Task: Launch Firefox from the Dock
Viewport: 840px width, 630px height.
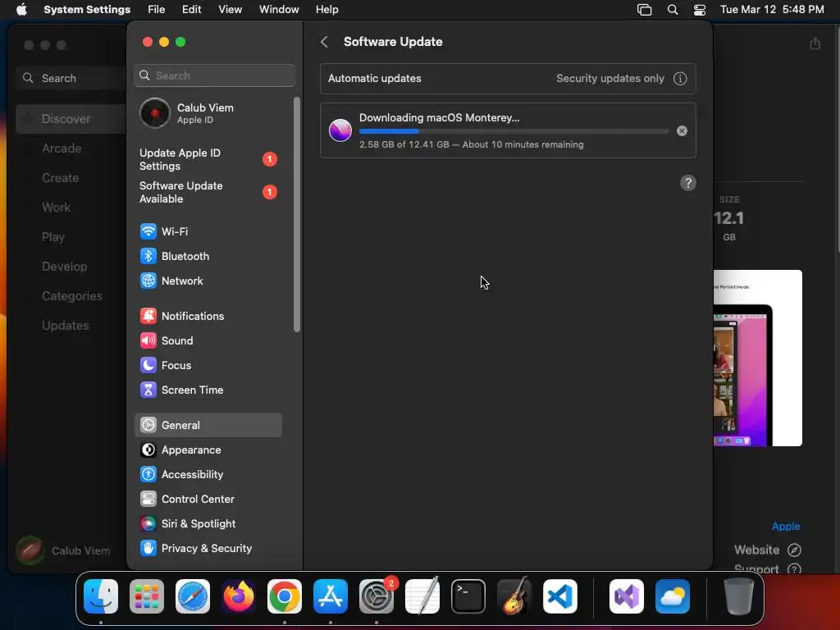Action: (239, 596)
